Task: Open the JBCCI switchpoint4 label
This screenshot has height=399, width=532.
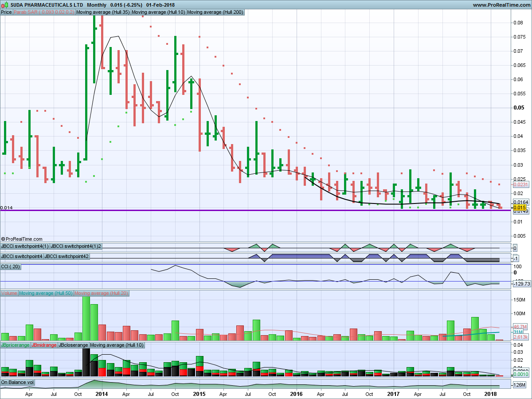Action: click(x=22, y=256)
